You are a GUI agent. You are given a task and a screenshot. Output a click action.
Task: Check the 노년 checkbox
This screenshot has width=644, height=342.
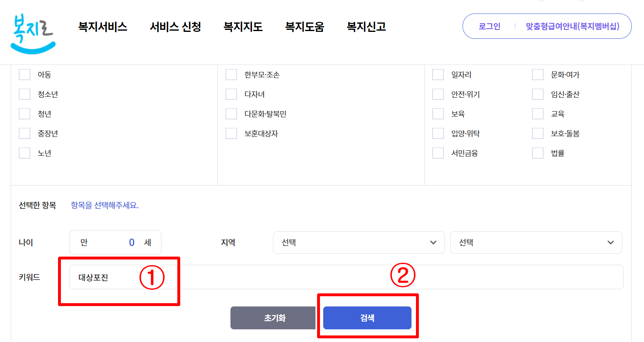pyautogui.click(x=24, y=152)
